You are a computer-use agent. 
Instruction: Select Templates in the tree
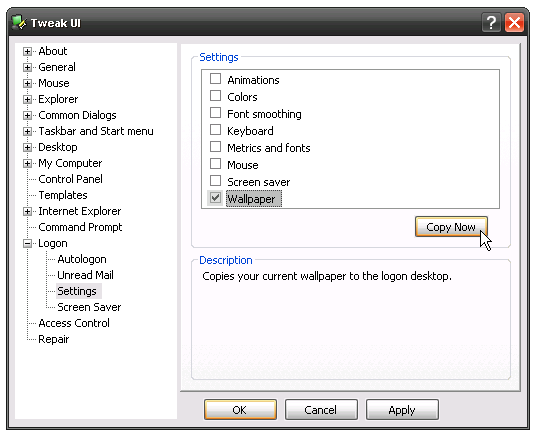[63, 195]
